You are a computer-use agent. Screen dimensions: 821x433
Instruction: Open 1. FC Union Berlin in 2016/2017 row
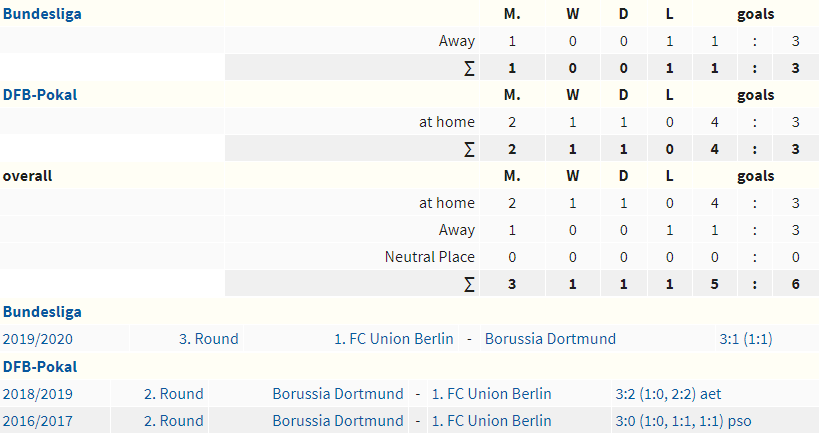pos(492,421)
